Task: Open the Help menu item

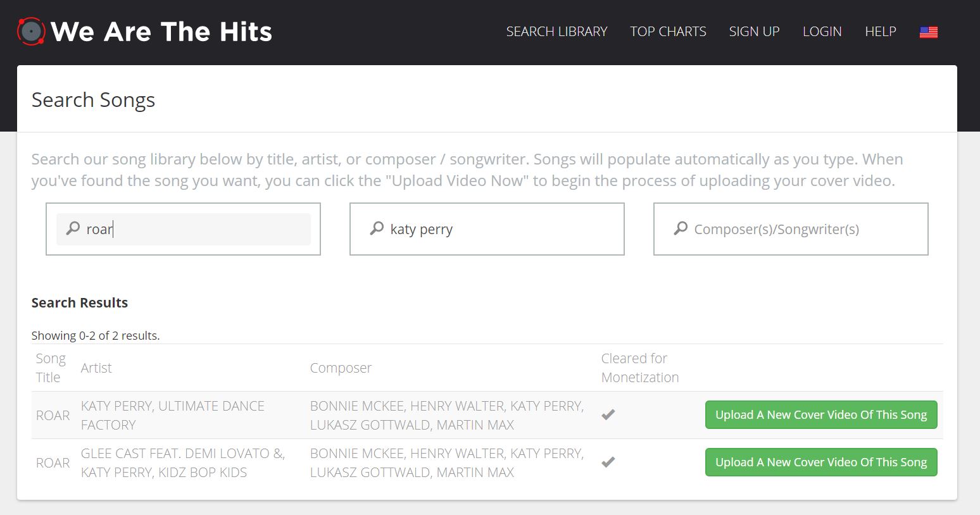Action: tap(880, 32)
